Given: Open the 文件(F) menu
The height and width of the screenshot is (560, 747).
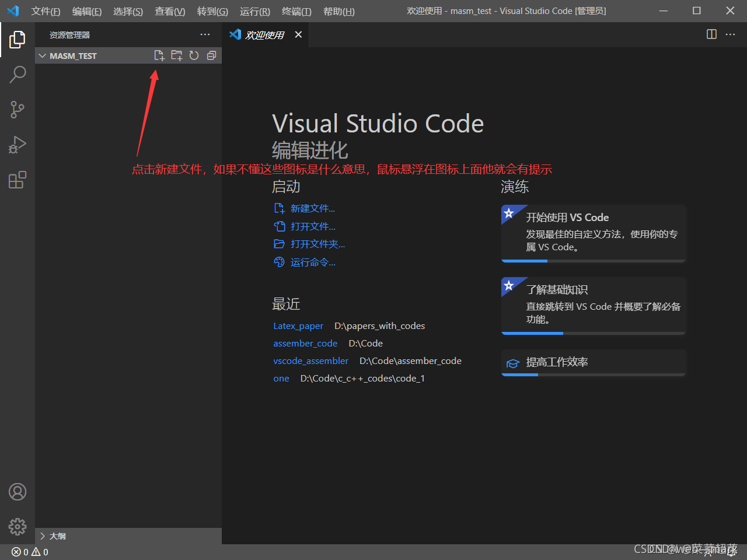Looking at the screenshot, I should (x=46, y=11).
